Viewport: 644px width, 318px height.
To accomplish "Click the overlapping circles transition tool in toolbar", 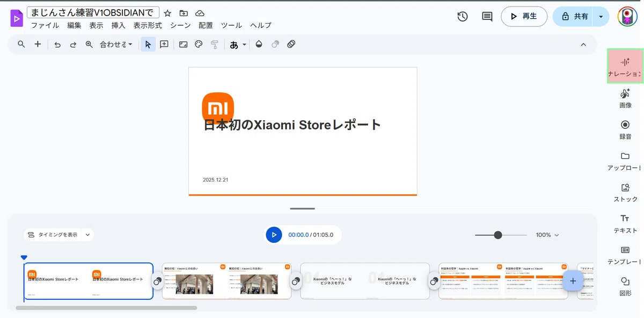I will pos(275,45).
